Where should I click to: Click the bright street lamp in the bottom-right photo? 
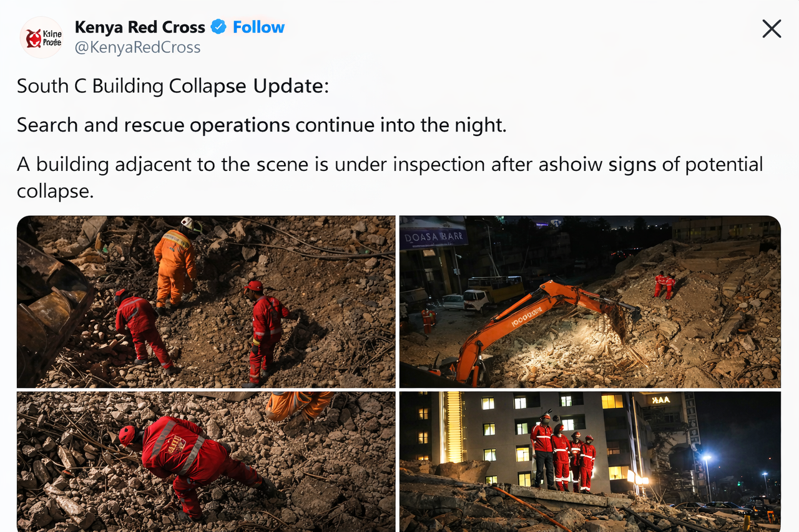[707, 458]
